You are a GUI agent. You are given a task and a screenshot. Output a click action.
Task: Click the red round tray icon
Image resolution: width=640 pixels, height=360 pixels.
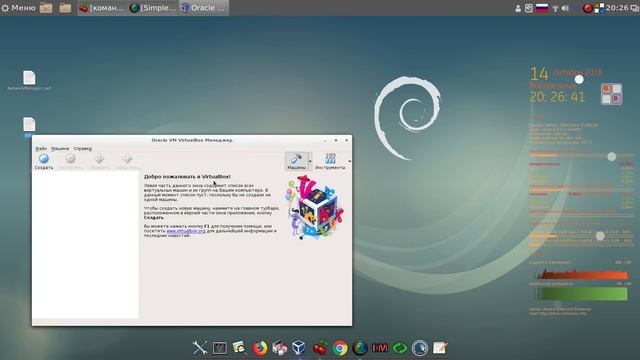pyautogui.click(x=587, y=8)
